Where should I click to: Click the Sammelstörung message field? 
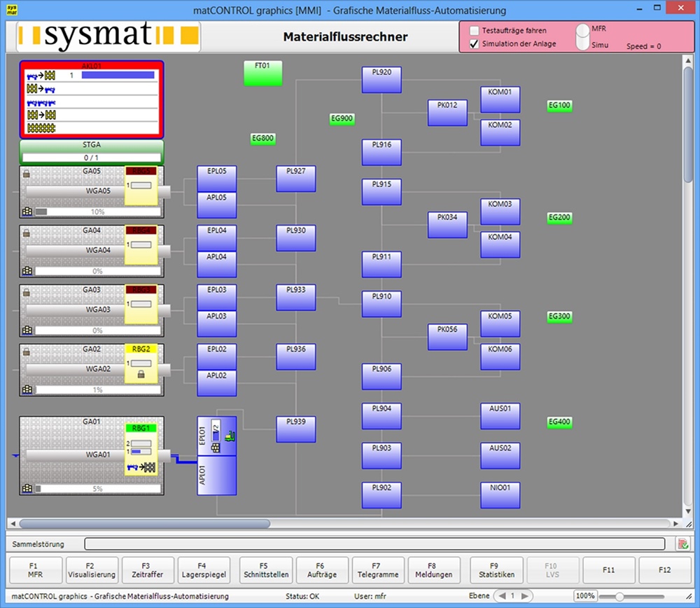pyautogui.click(x=374, y=544)
